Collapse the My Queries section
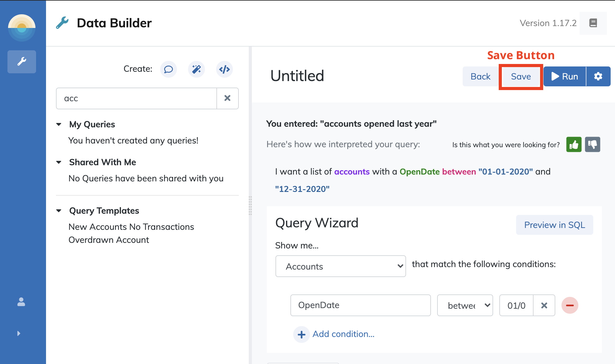Image resolution: width=615 pixels, height=364 pixels. click(59, 124)
